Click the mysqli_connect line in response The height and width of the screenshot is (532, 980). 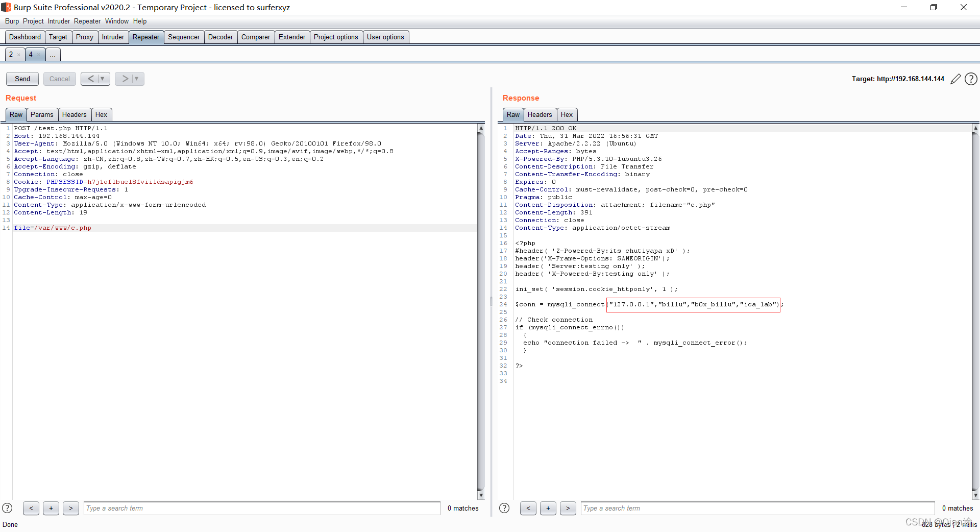(x=649, y=304)
